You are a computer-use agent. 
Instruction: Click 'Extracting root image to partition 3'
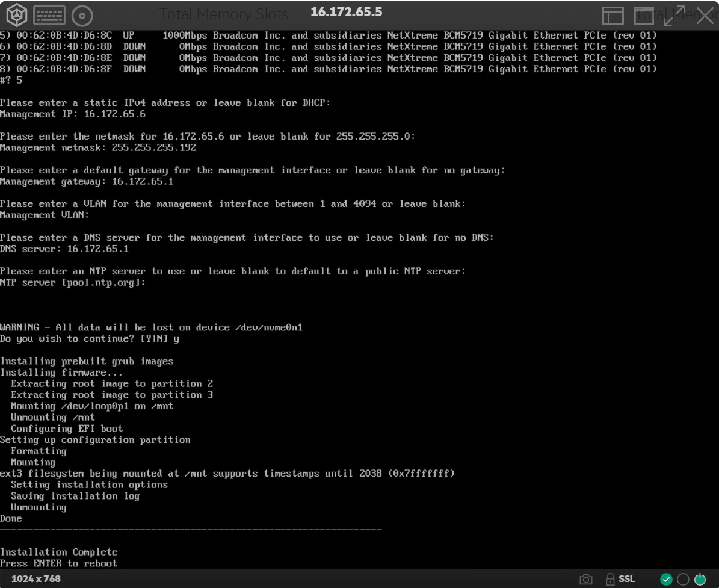[112, 395]
